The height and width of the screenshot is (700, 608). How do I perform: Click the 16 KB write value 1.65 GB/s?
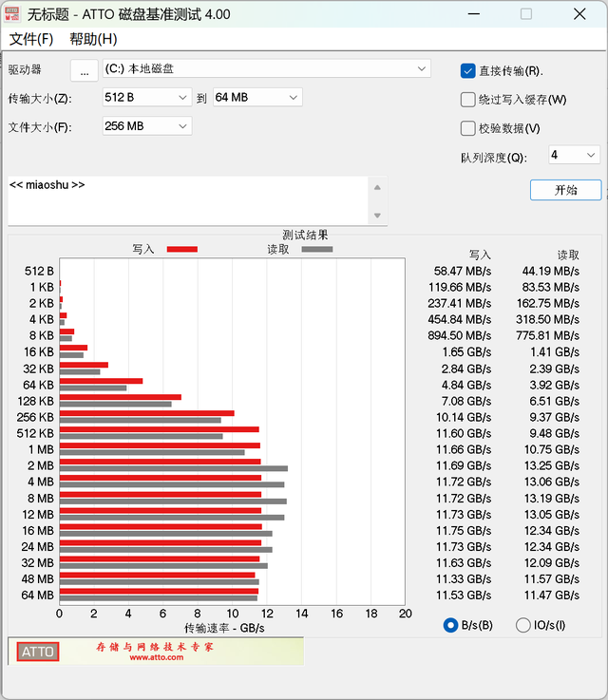tap(467, 352)
